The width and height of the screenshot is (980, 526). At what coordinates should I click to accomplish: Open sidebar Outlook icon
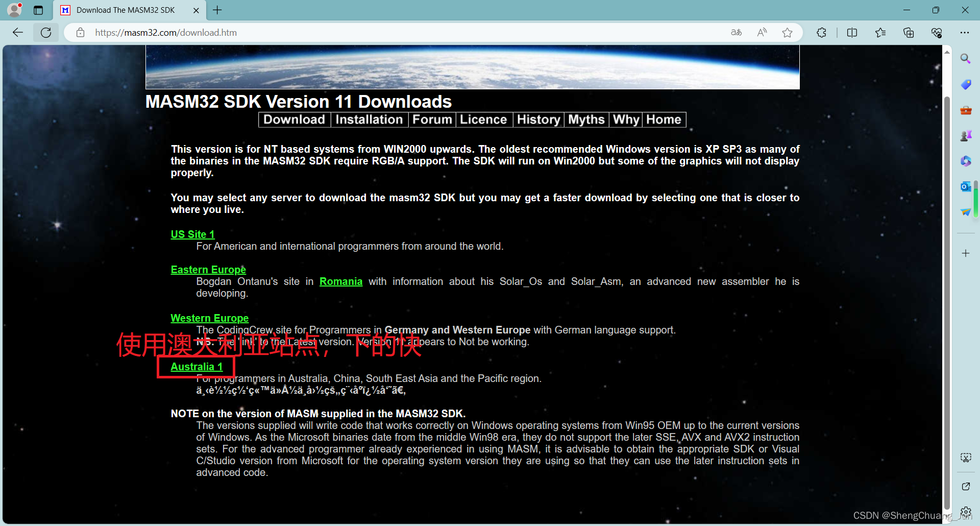(x=965, y=186)
